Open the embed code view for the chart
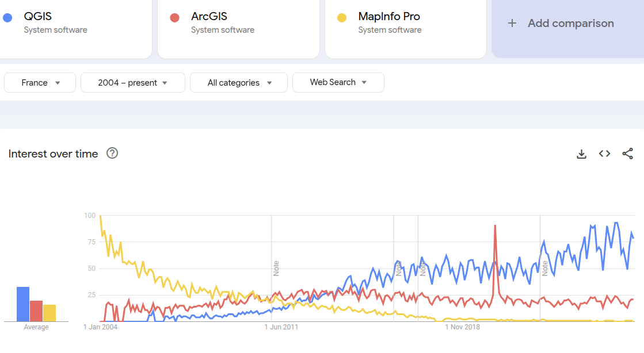Viewport: 644px width, 353px height. click(x=604, y=154)
